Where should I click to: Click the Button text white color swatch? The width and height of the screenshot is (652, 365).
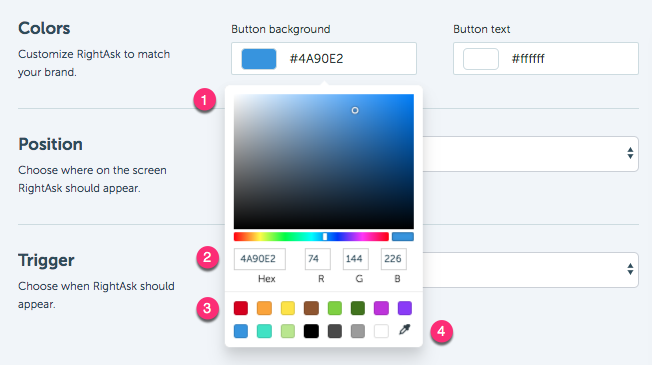tap(481, 59)
